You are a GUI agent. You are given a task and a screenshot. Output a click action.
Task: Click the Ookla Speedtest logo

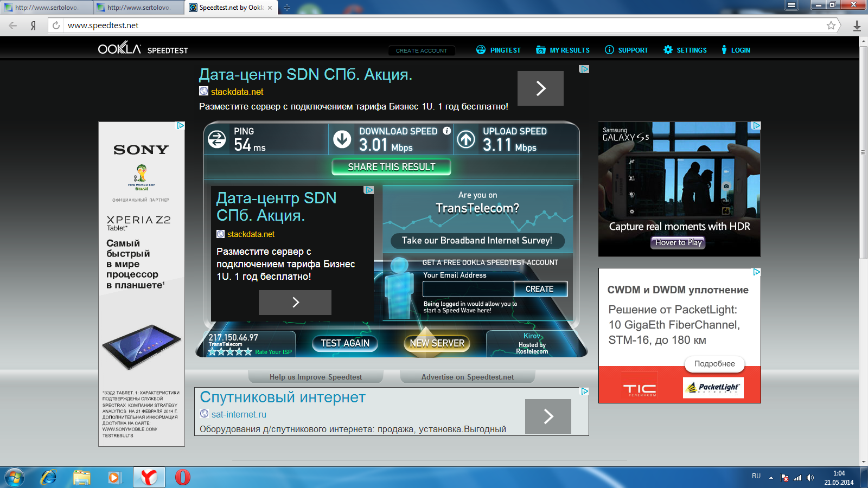pyautogui.click(x=143, y=48)
